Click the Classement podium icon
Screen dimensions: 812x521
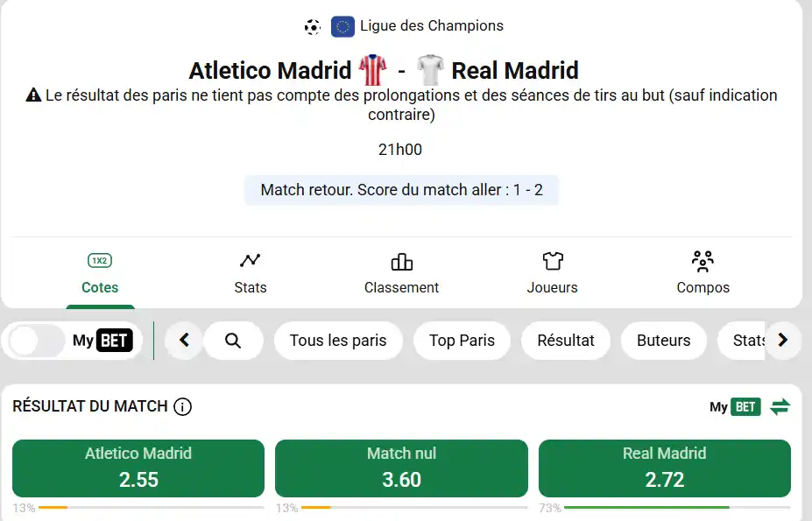click(401, 261)
